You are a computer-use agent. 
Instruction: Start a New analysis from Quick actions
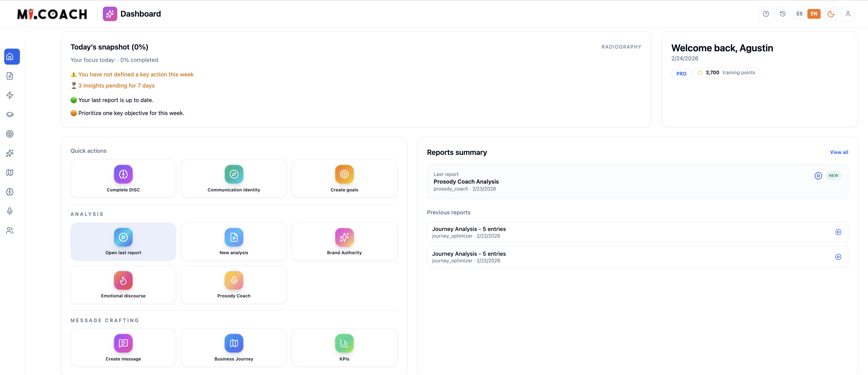pos(233,241)
